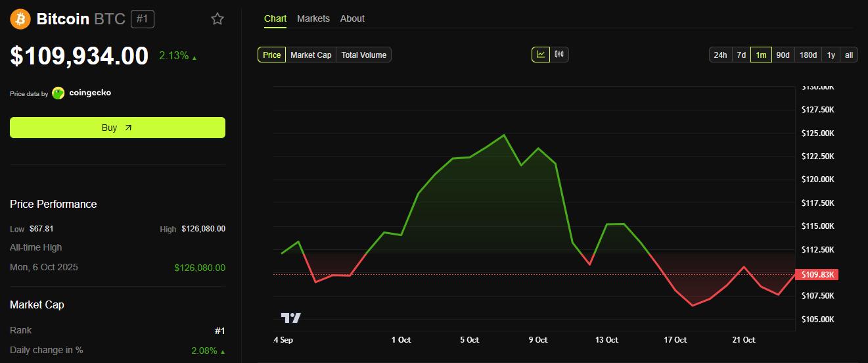868x363 pixels.
Task: Click the coingecko price data link
Action: pos(90,93)
